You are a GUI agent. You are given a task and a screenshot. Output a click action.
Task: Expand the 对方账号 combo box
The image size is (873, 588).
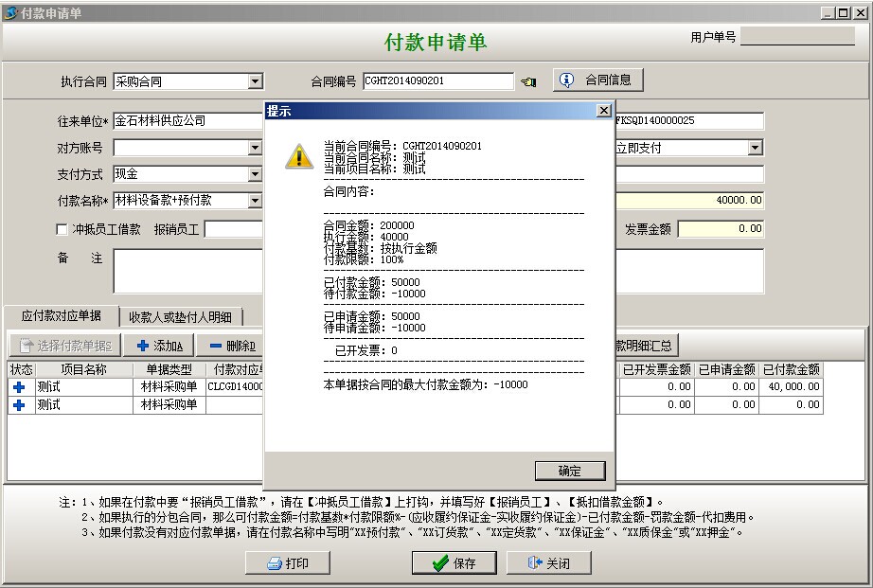[255, 148]
